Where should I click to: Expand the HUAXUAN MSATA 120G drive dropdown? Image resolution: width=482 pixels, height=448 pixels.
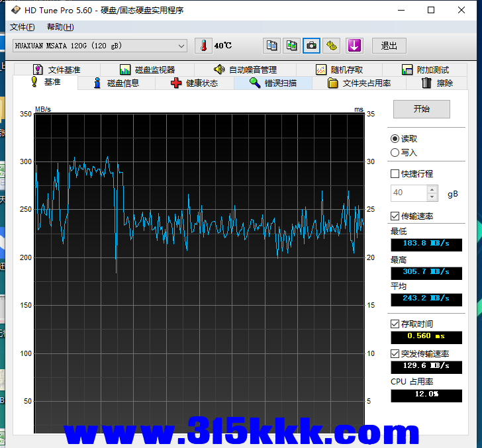[181, 46]
